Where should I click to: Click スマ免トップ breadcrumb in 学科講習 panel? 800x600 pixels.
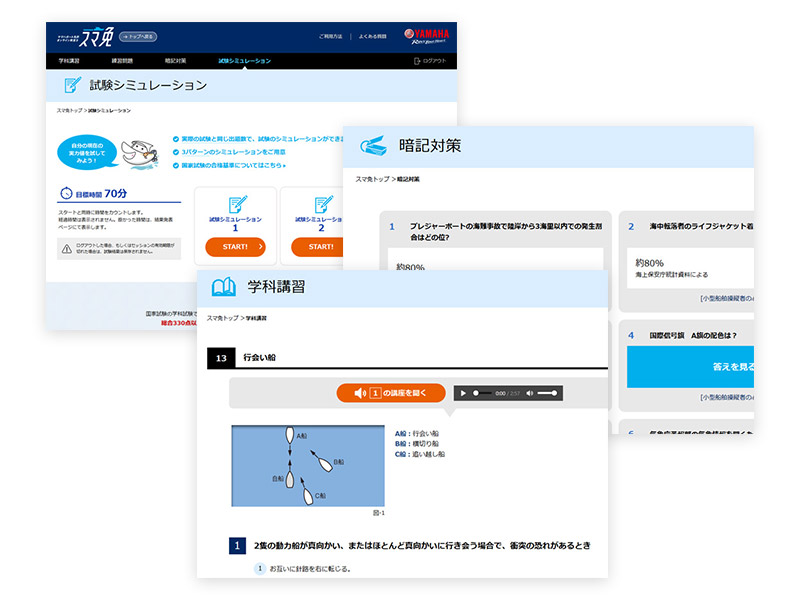(x=223, y=318)
